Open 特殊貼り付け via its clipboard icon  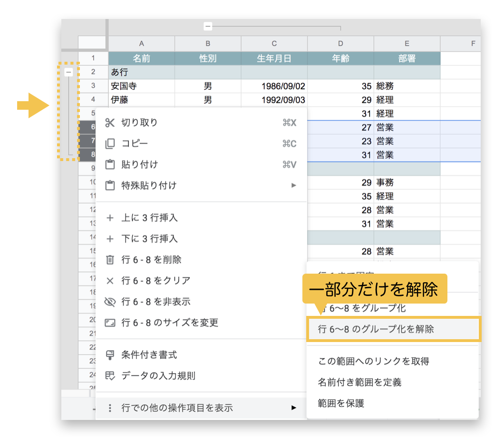[x=109, y=184]
